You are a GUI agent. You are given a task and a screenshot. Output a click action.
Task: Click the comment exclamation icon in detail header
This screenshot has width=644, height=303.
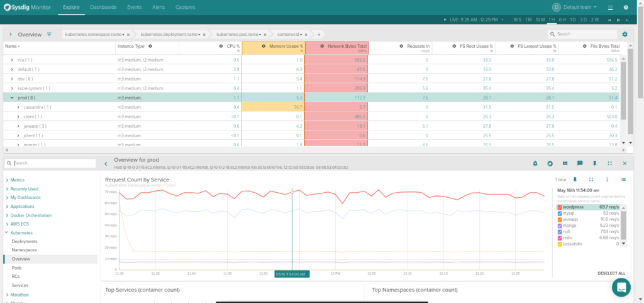click(x=580, y=164)
